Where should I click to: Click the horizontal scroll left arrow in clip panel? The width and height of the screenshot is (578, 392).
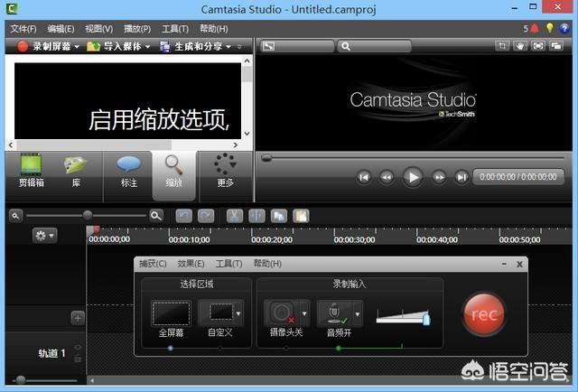tap(11, 145)
